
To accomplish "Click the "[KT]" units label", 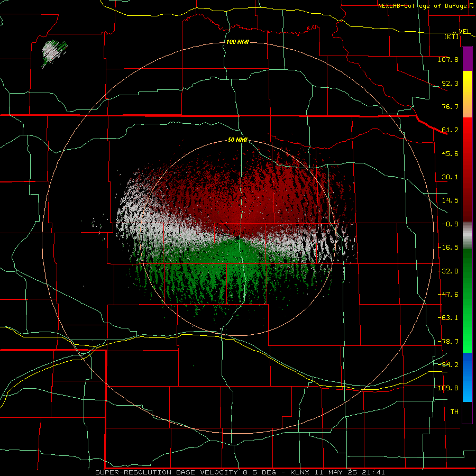I will tap(452, 36).
